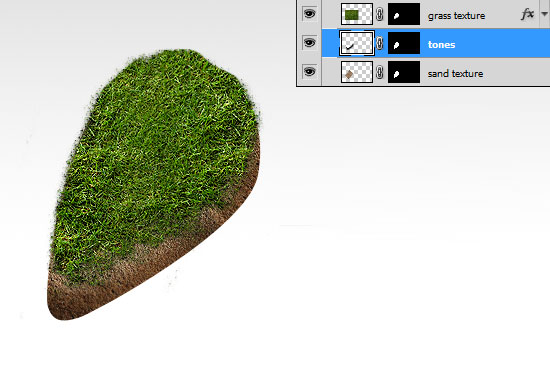Select the grass texture layer thumbnail
Screen dimensions: 550x367
pyautogui.click(x=357, y=14)
